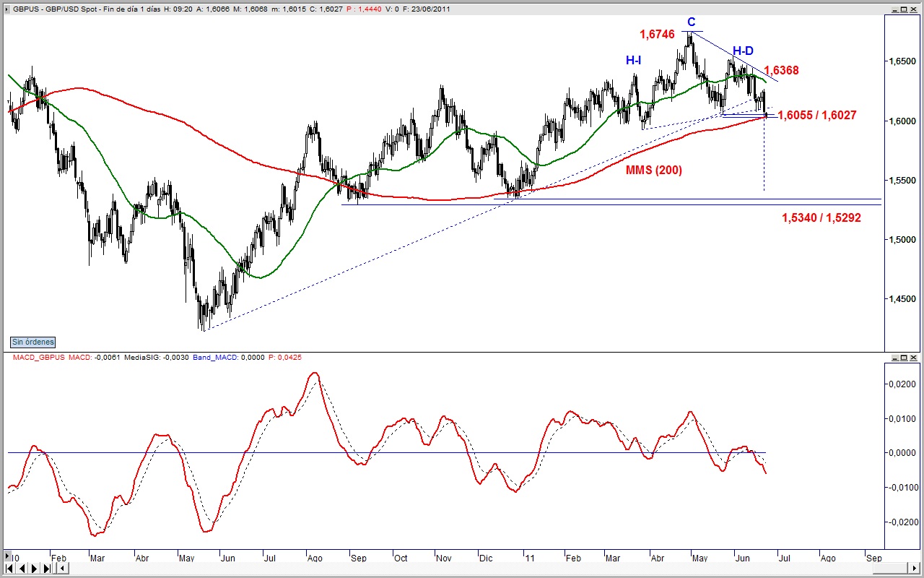
Task: Step the chart back one bar
Action: 22,568
